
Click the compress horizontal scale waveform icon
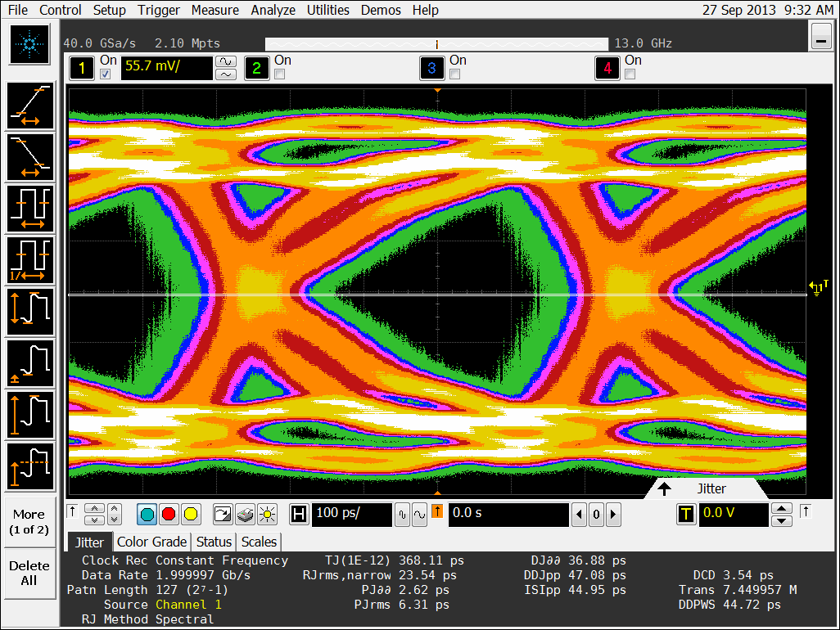click(x=402, y=515)
